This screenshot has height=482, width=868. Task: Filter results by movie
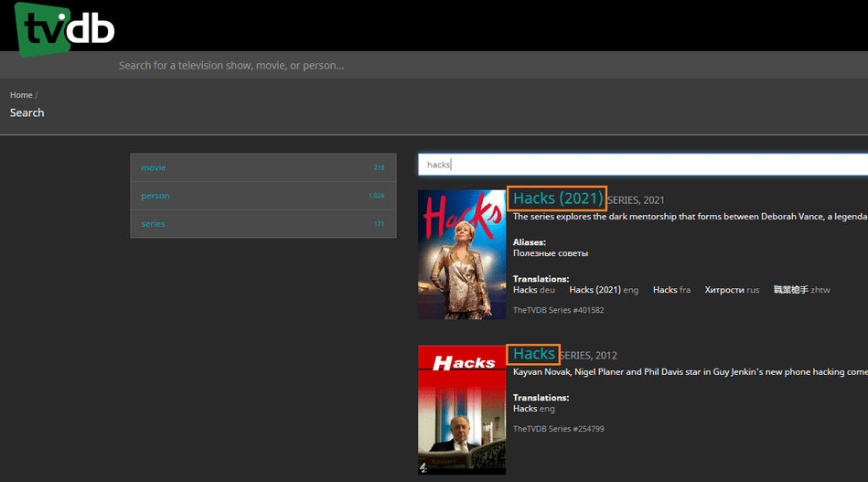coord(263,167)
